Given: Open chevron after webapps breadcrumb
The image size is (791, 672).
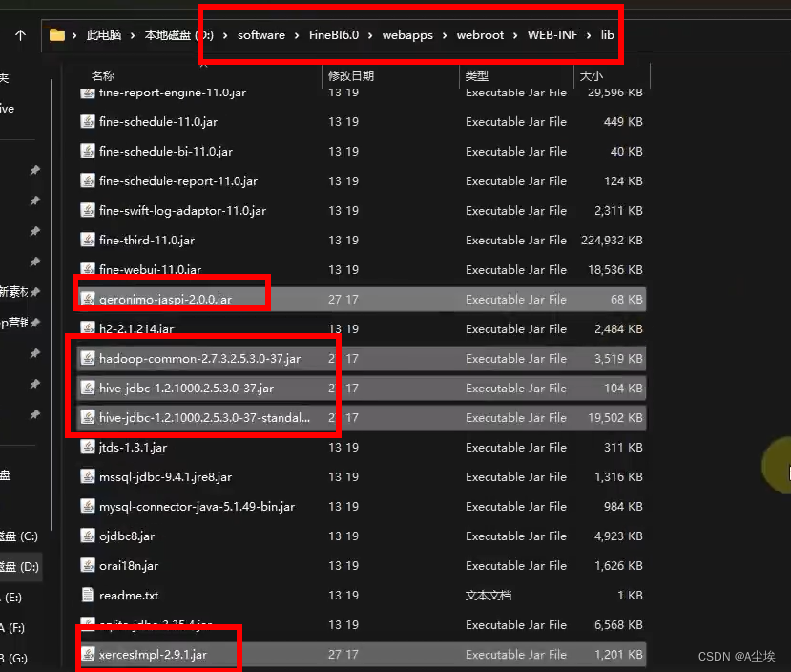Looking at the screenshot, I should coord(445,35).
